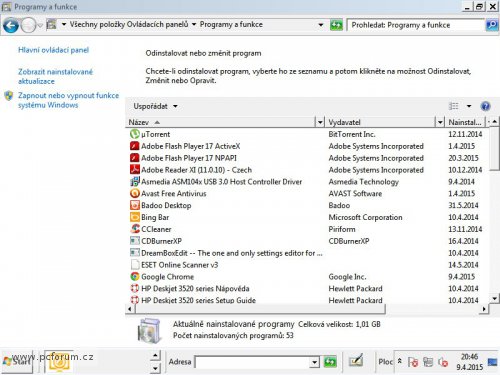The height and width of the screenshot is (375, 500).
Task: Select the Bing Bar icon
Action: tap(135, 217)
